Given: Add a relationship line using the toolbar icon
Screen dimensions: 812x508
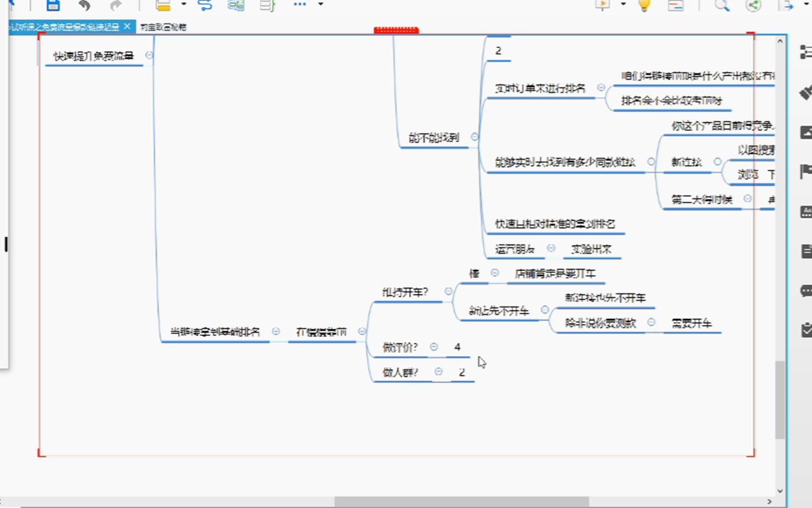Looking at the screenshot, I should (x=205, y=5).
